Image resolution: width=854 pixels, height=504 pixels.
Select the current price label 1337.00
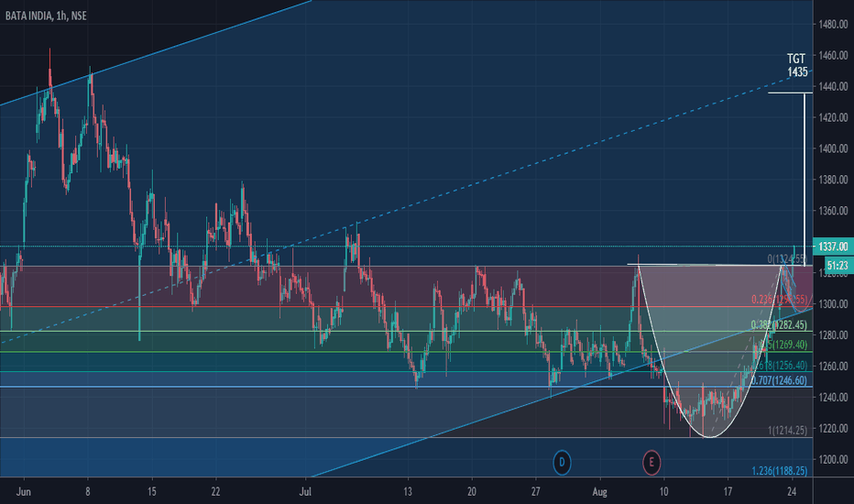pos(833,247)
